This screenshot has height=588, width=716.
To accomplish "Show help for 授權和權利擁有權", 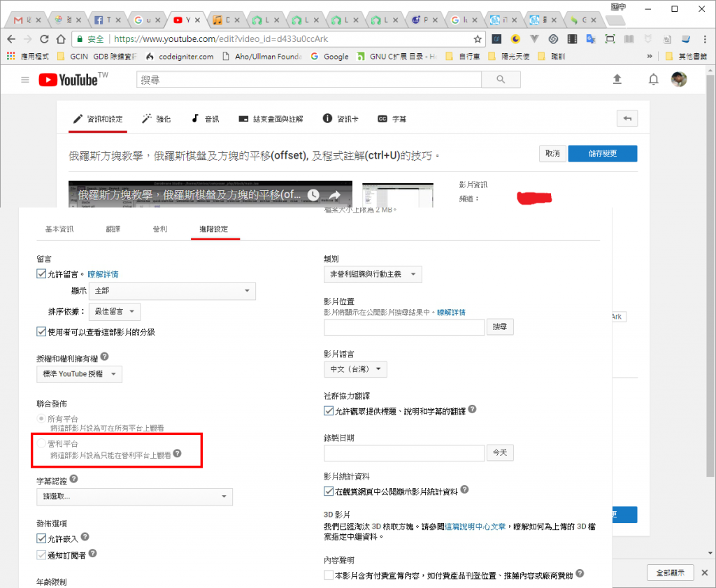I will coord(105,357).
